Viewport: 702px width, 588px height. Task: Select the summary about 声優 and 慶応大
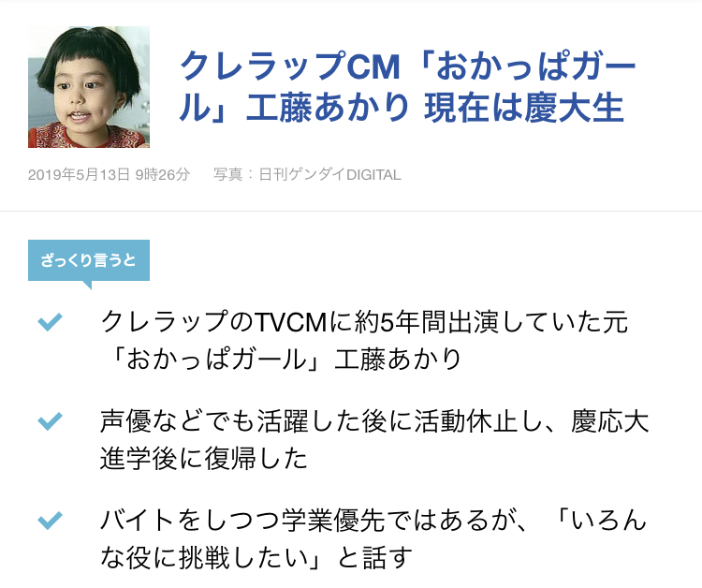click(374, 440)
